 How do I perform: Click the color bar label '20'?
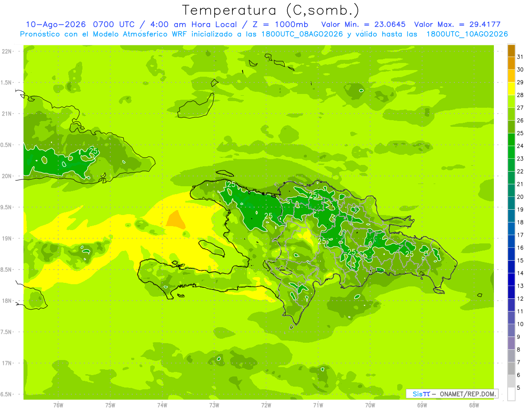520,197
